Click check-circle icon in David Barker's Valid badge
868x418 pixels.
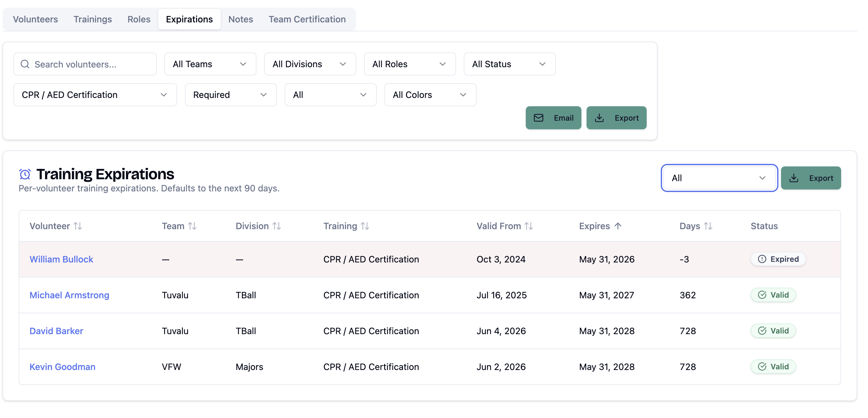point(762,331)
